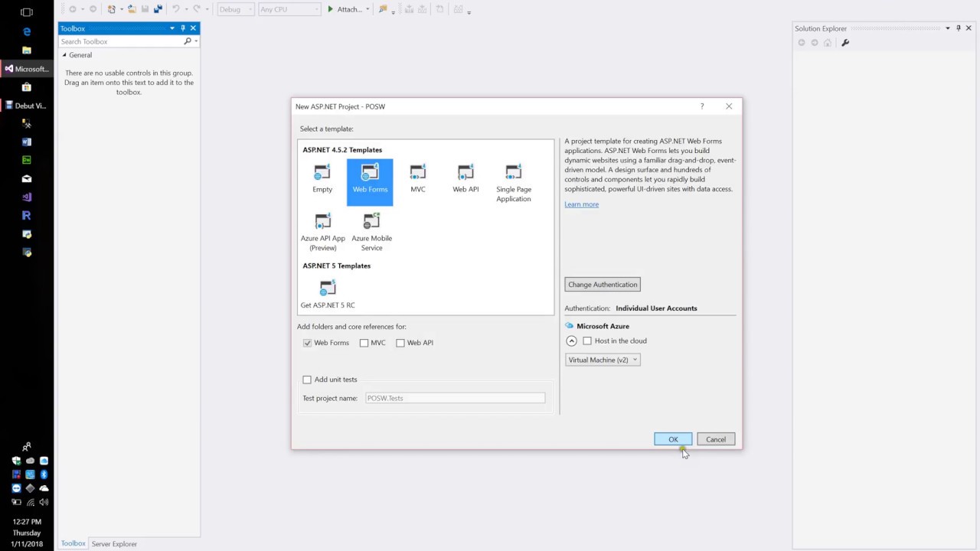Select the Empty project template
Image resolution: width=980 pixels, height=551 pixels.
322,179
